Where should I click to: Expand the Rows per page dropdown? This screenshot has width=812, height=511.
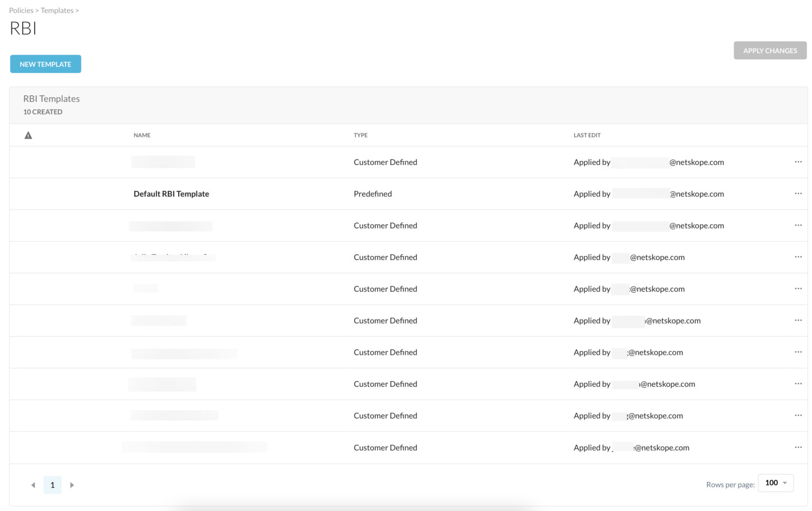776,483
